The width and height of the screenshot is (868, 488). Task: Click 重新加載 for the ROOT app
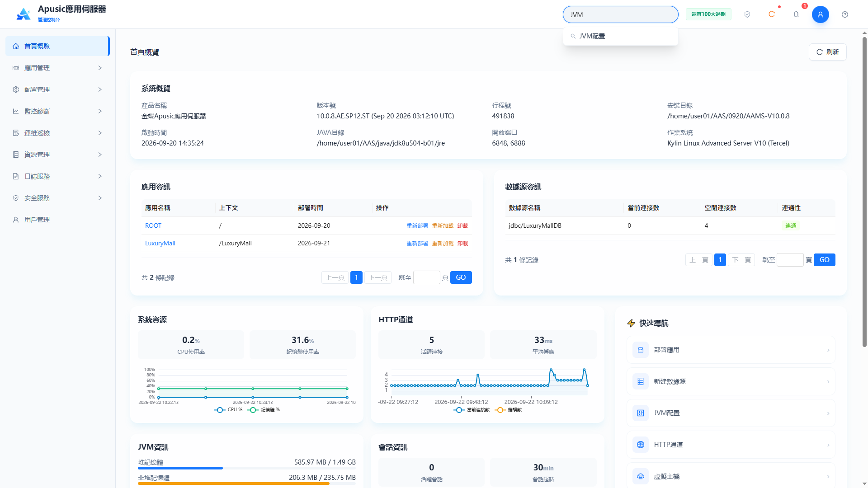(443, 225)
